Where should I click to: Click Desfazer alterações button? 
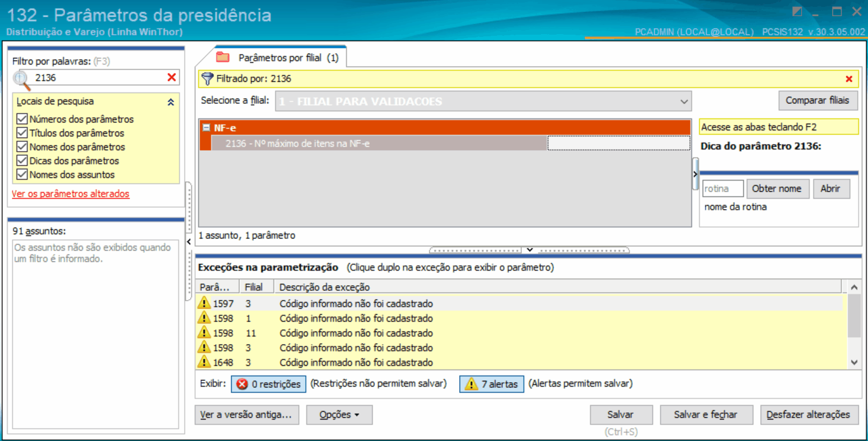(x=809, y=414)
